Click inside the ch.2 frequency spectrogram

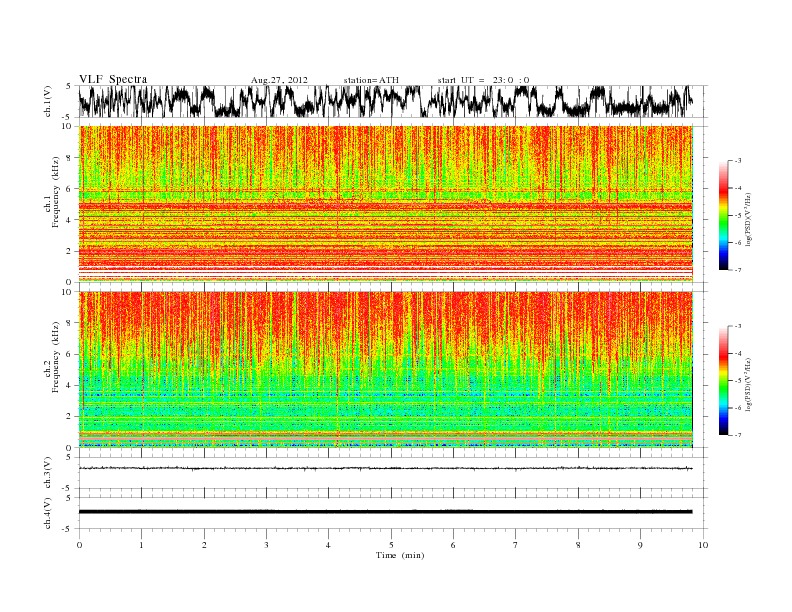(385, 369)
